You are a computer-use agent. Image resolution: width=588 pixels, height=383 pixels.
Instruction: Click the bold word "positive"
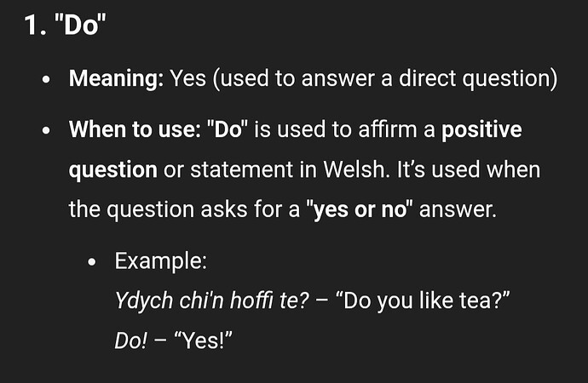481,130
